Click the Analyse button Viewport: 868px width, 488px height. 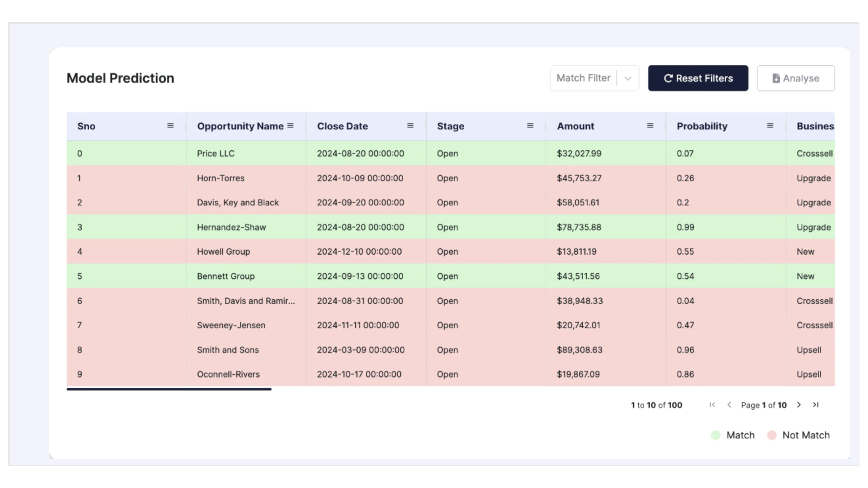[795, 78]
